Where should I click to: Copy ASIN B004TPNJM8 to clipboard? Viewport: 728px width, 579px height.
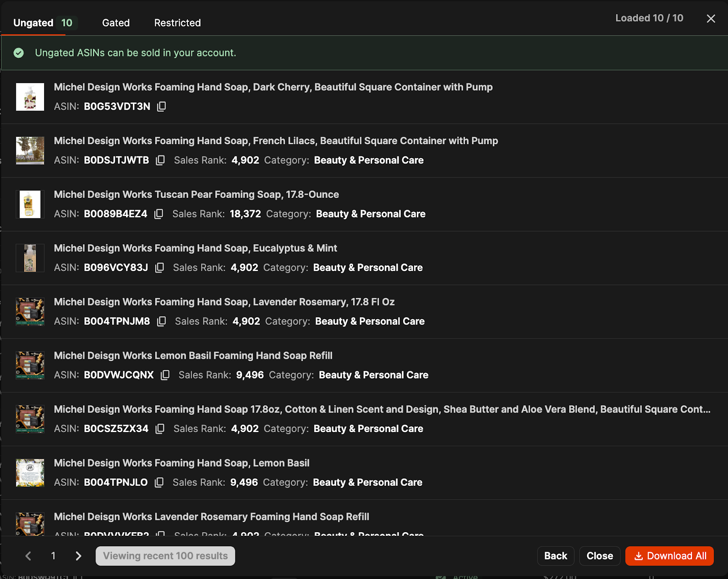[162, 321]
